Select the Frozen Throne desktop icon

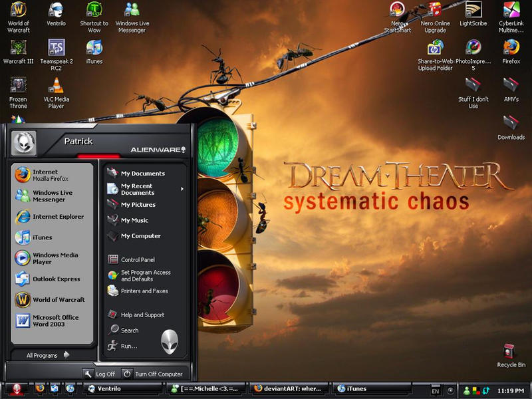pyautogui.click(x=19, y=93)
